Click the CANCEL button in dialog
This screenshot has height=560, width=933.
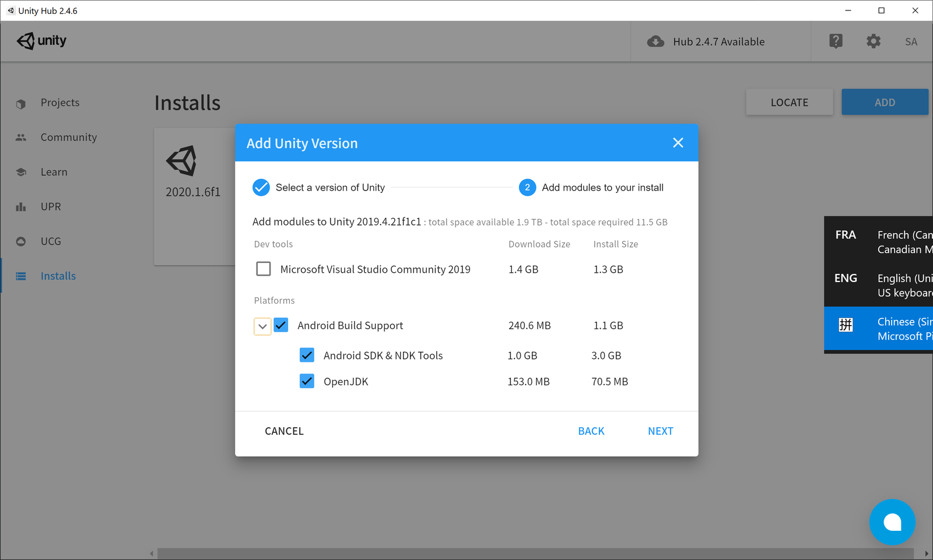click(x=284, y=431)
